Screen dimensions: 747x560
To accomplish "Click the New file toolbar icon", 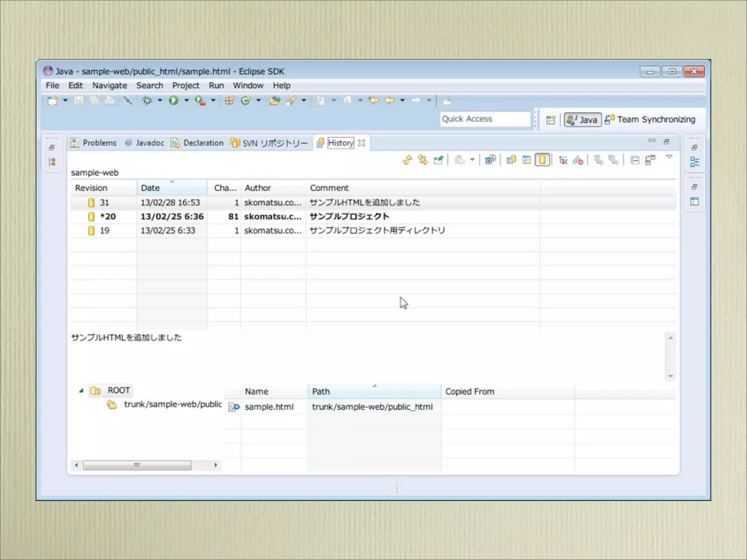I will (x=53, y=100).
